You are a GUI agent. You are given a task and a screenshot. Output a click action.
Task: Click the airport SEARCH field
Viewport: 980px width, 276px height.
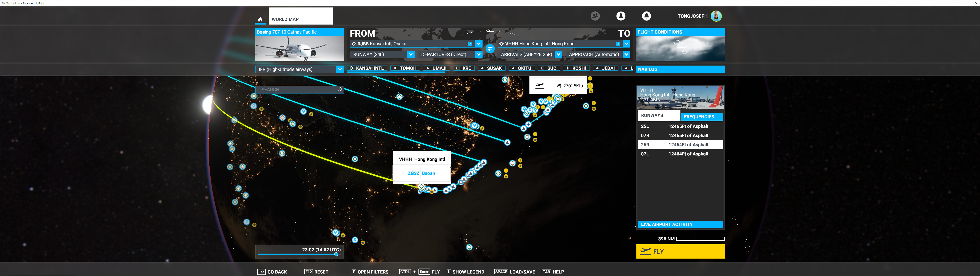pos(299,90)
